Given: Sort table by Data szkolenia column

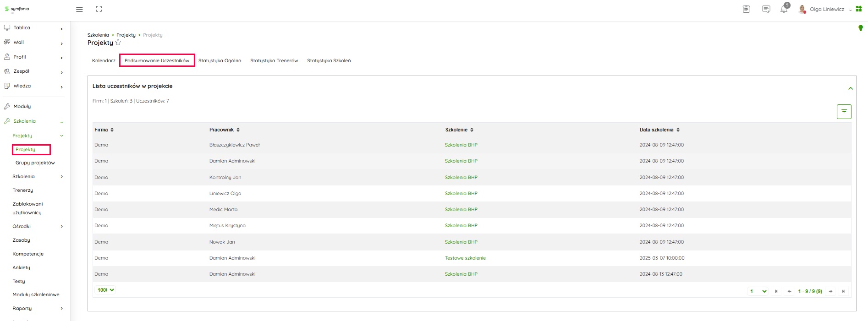Looking at the screenshot, I should click(x=678, y=130).
